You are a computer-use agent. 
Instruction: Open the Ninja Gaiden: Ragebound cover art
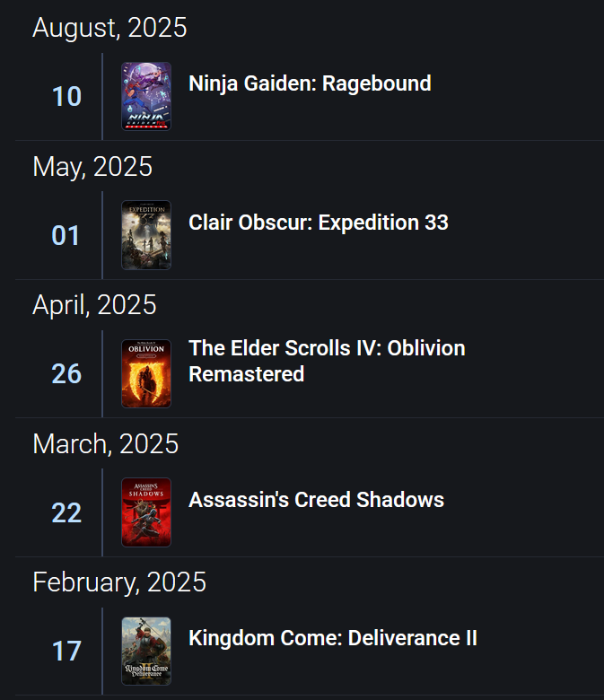click(146, 96)
